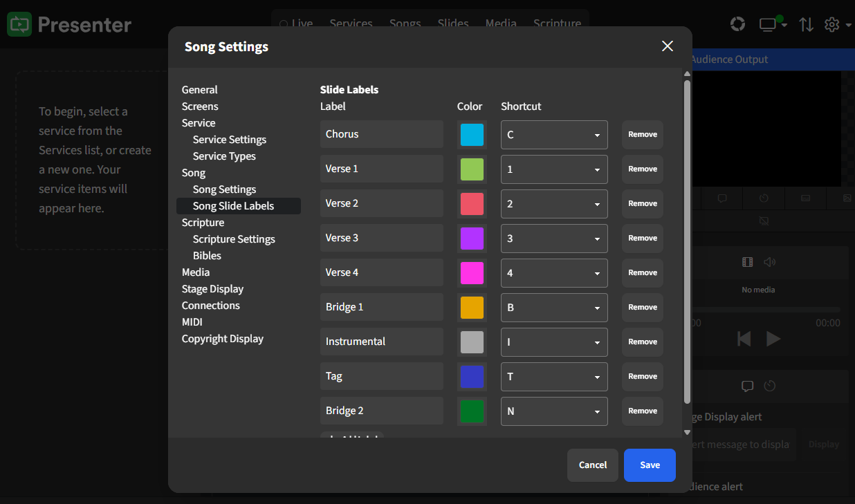855x504 pixels.
Task: Click the filmstrip icon in the media player
Action: [748, 262]
